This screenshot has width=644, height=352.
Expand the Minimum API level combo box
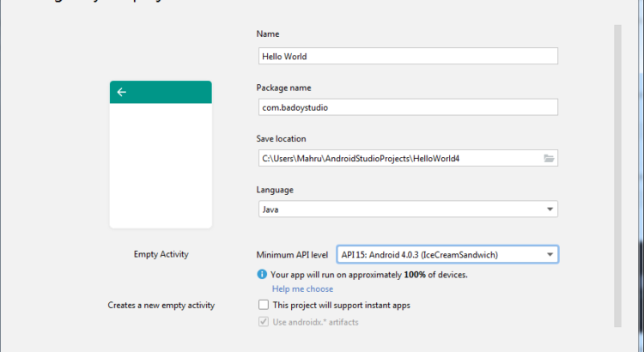click(x=549, y=254)
